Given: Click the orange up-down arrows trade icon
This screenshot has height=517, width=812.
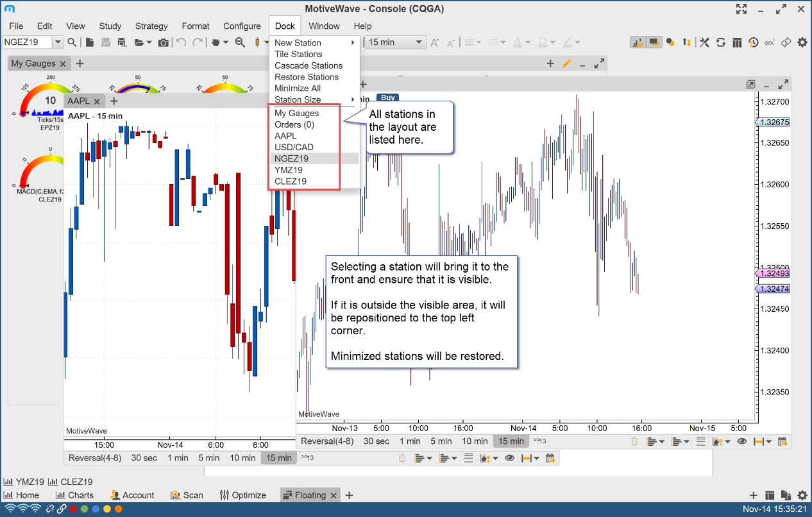Looking at the screenshot, I should [686, 42].
